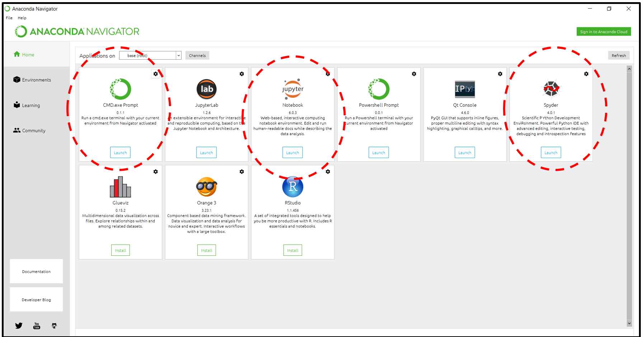This screenshot has height=337, width=644.
Task: Open settings gear on Powershell Prompt card
Action: [414, 74]
